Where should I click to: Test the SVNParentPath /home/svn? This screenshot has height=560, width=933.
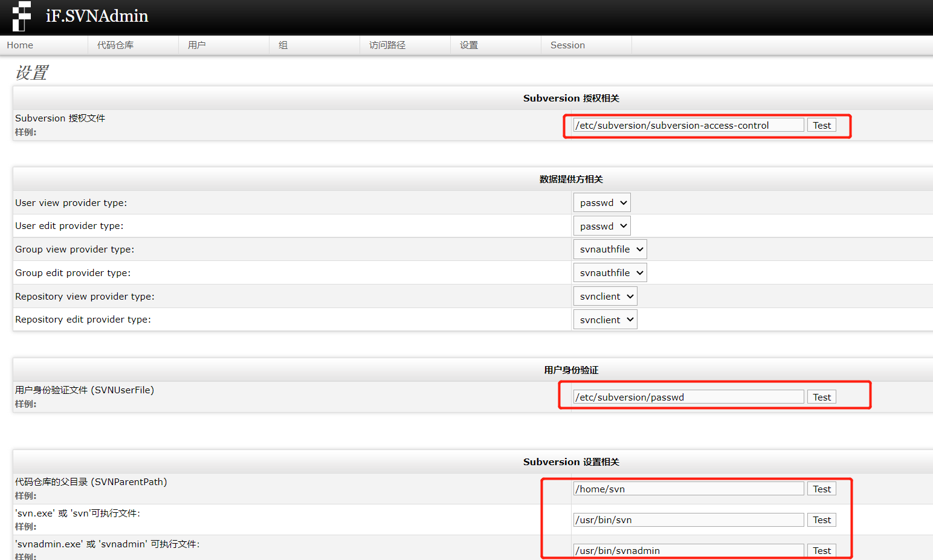click(x=822, y=489)
